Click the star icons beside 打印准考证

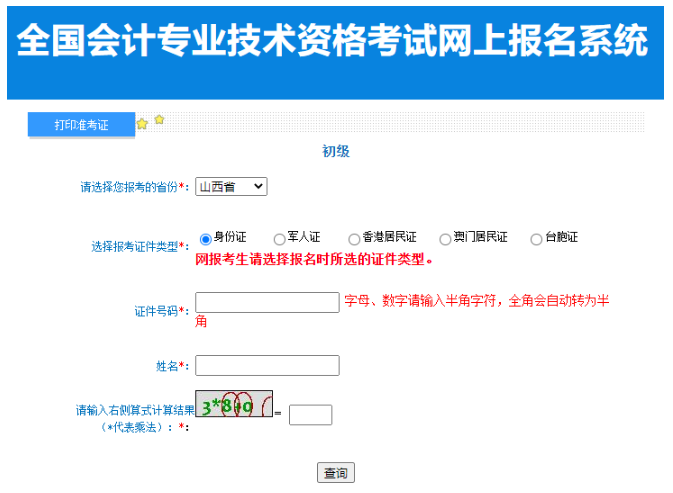(x=150, y=122)
